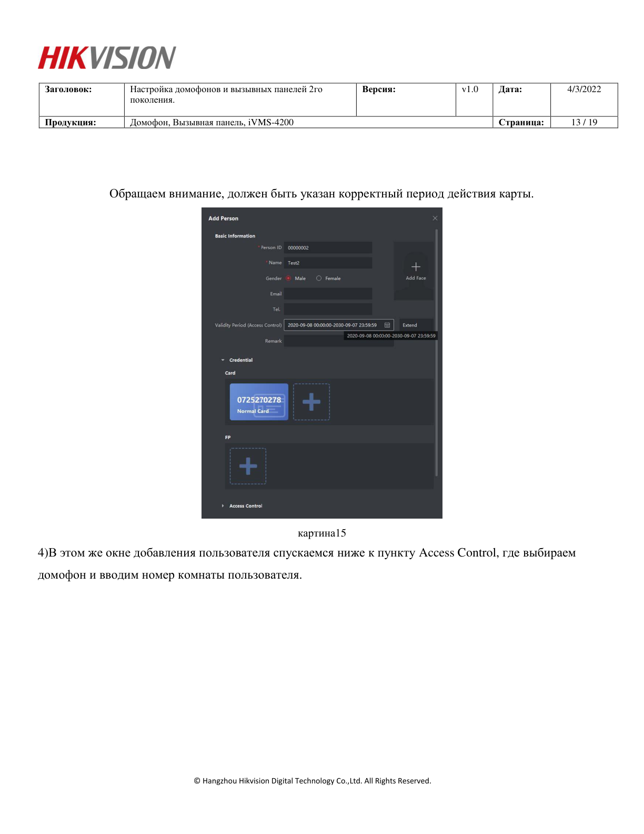Expand the Access Control section
Viewport: 644px width, 834px height.
point(223,506)
